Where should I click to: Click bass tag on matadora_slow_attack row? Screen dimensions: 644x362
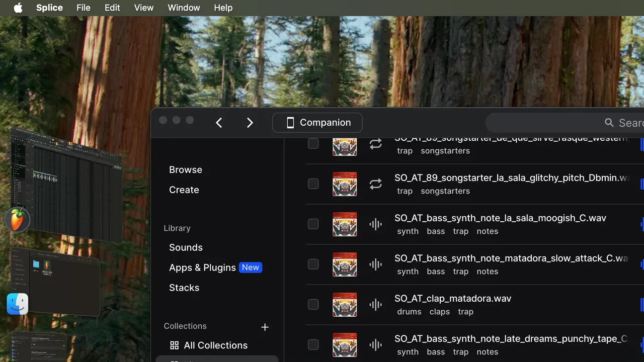pyautogui.click(x=436, y=271)
